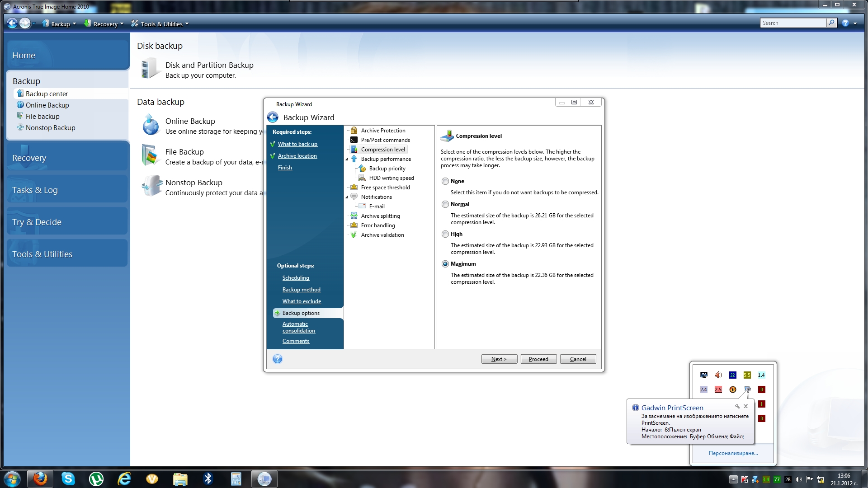Screen dimensions: 868x488
Task: Open Skype from the taskbar
Action: coord(68,479)
